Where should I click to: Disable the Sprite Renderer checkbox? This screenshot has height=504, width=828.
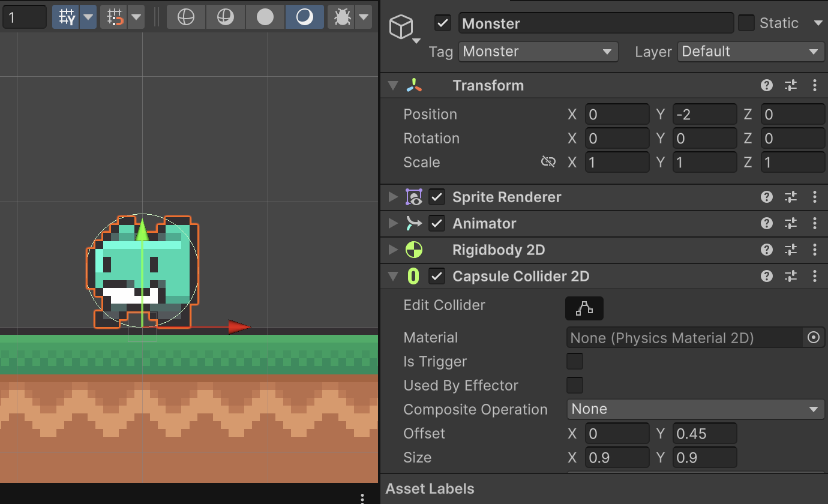click(x=437, y=197)
